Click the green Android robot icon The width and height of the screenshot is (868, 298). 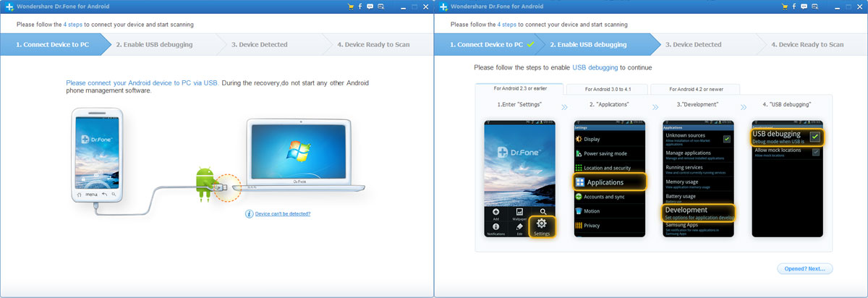pyautogui.click(x=204, y=181)
